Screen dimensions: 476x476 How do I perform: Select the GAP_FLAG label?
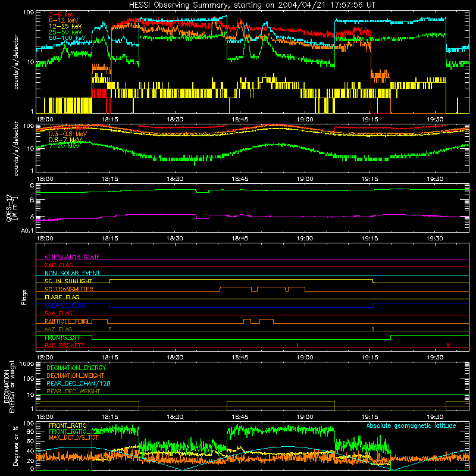[58, 265]
